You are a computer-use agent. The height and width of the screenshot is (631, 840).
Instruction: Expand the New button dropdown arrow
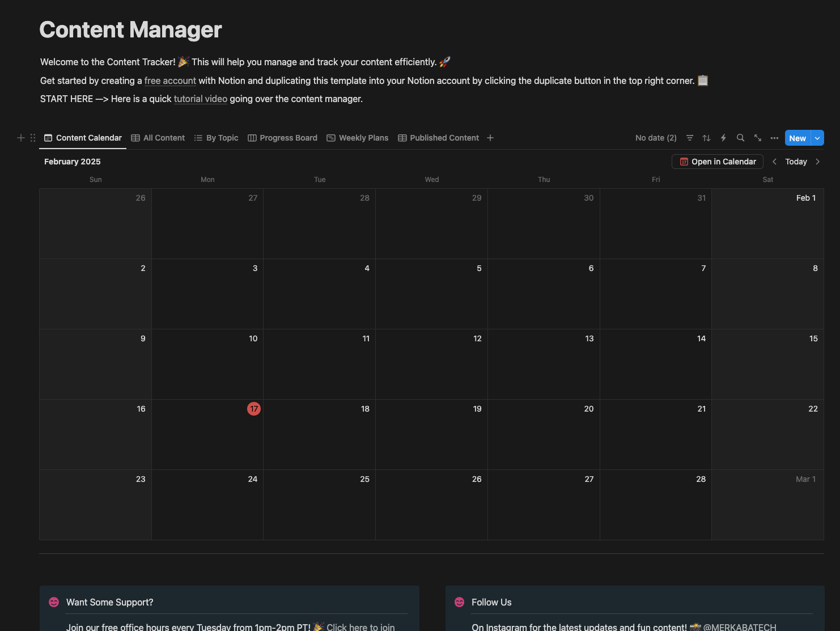tap(817, 138)
